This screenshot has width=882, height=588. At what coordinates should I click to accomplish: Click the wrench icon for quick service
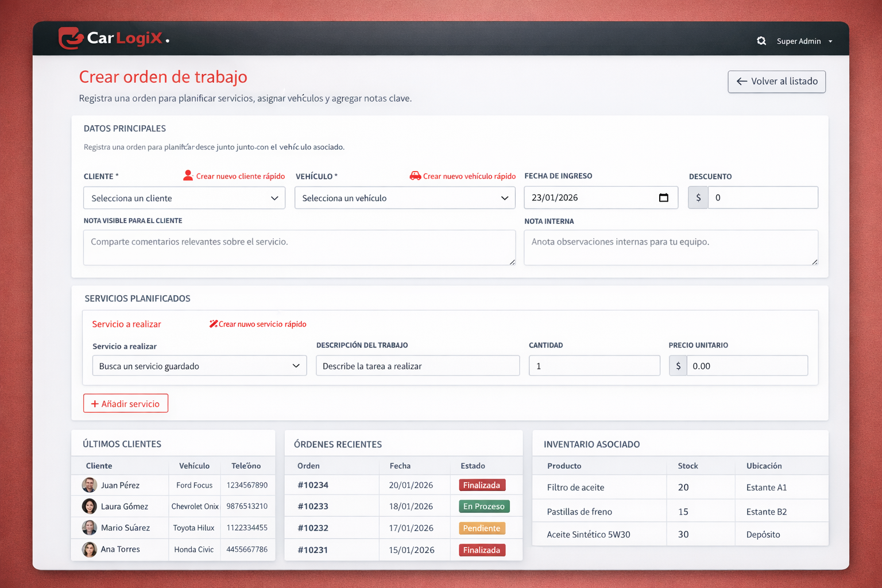213,324
